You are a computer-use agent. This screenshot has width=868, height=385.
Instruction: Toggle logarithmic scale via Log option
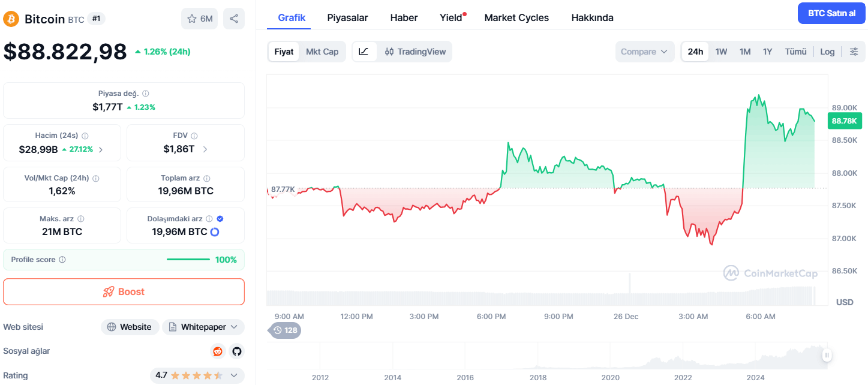click(827, 52)
